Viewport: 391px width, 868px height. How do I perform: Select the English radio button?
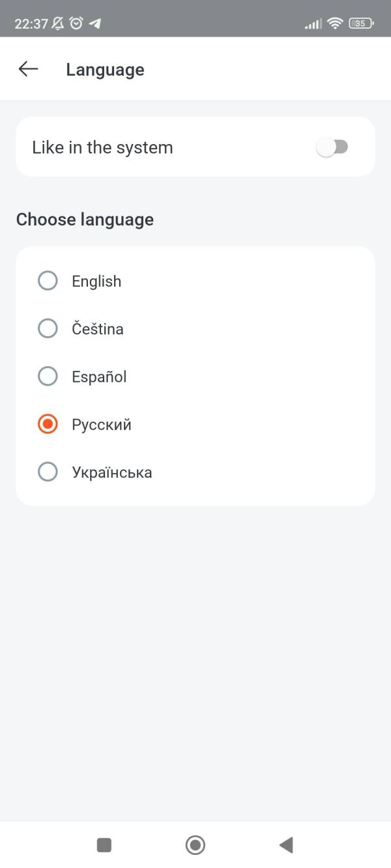[48, 281]
